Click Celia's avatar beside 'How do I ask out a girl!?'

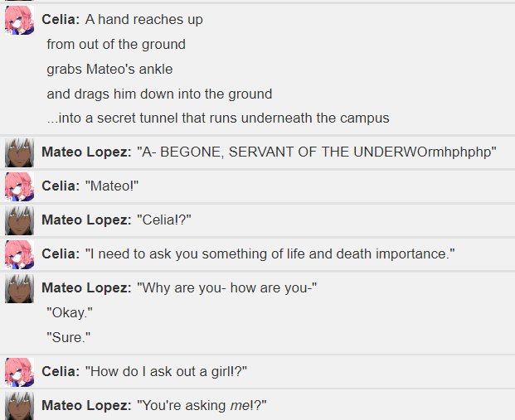point(19,372)
